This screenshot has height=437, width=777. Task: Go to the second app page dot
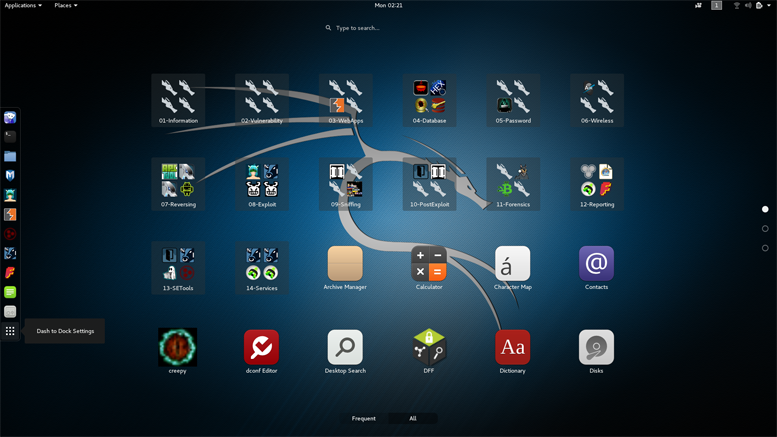pyautogui.click(x=765, y=229)
